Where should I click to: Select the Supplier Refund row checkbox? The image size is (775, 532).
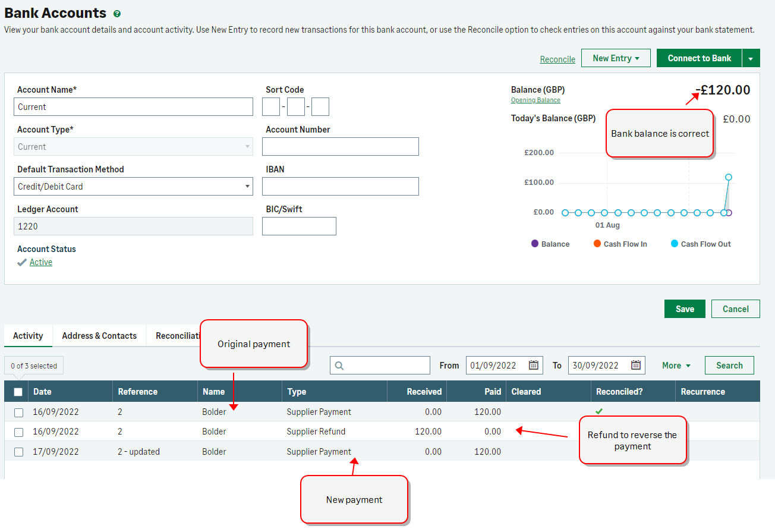(18, 432)
